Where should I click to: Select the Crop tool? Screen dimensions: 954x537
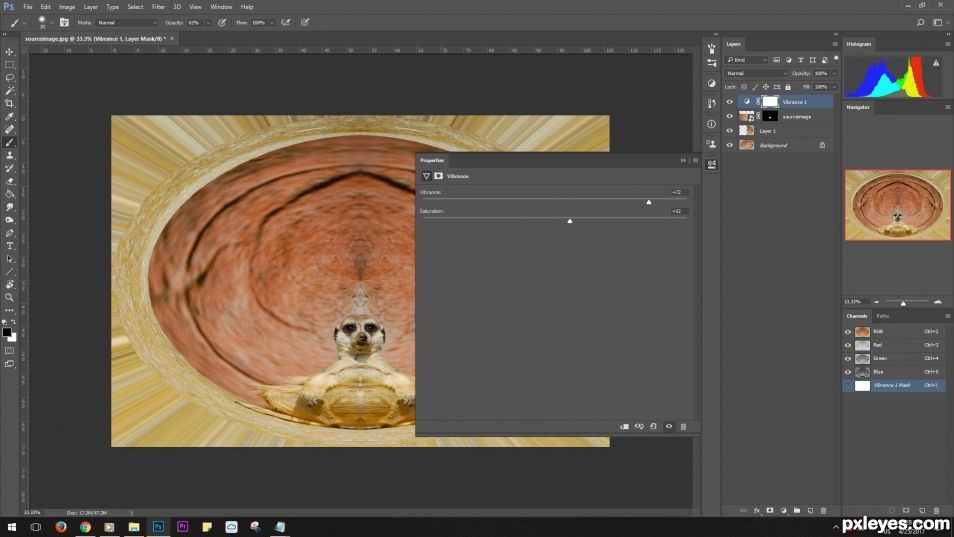click(9, 103)
